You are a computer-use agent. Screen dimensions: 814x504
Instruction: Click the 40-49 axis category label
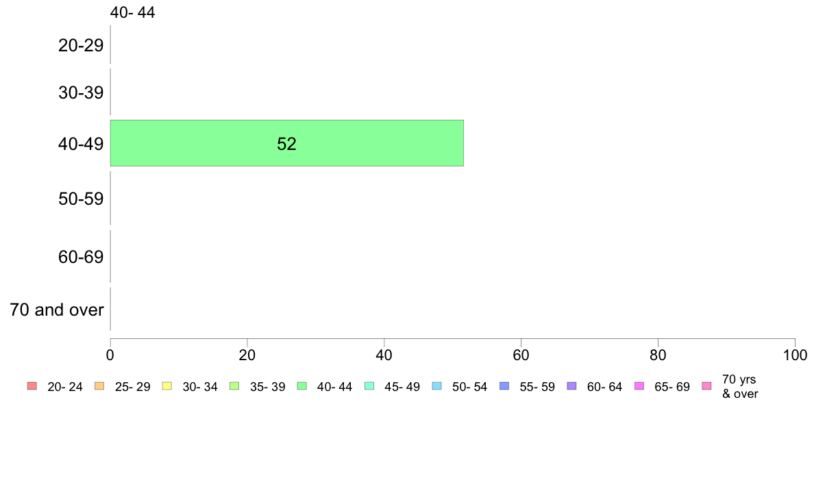point(81,144)
